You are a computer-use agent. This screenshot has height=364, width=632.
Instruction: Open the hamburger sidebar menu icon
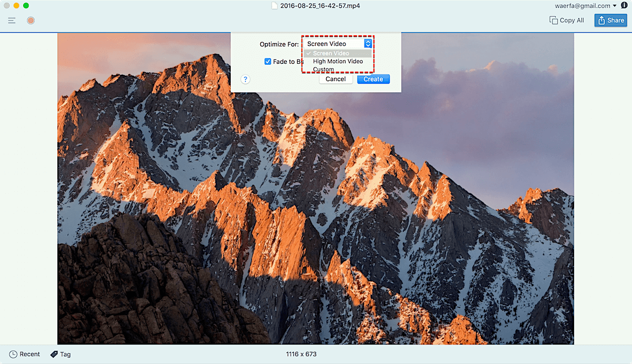point(12,21)
